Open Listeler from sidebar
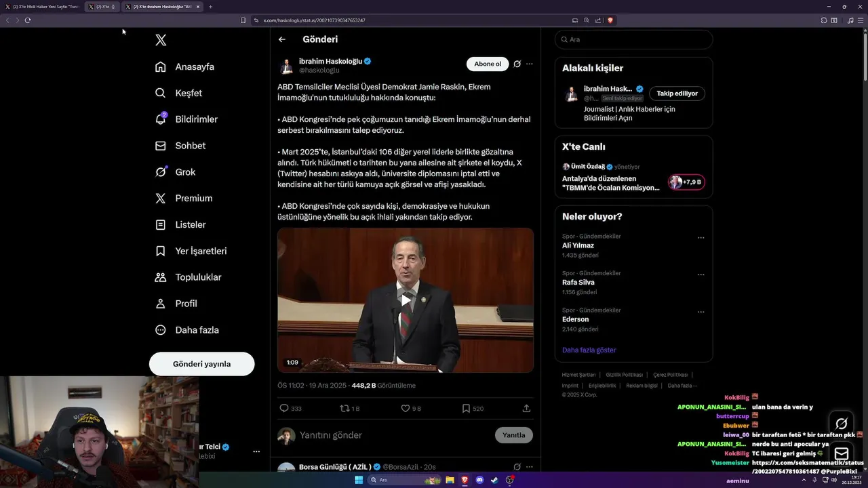The width and height of the screenshot is (868, 488). 180,224
